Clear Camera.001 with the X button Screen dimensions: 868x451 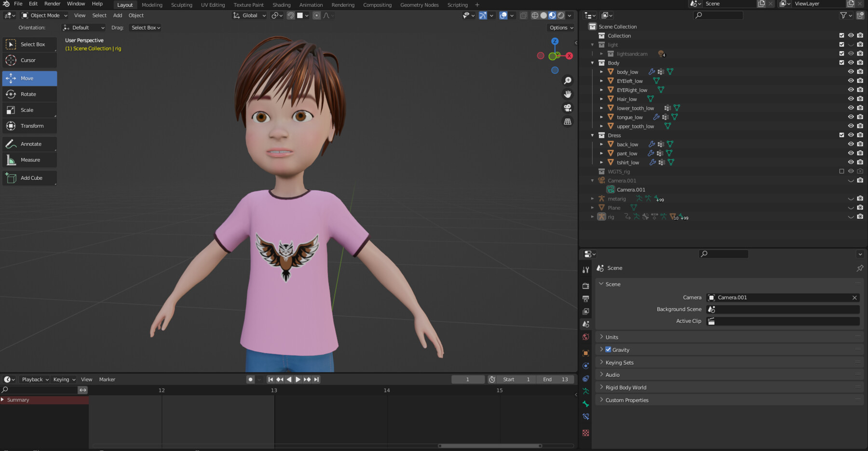[x=854, y=297]
